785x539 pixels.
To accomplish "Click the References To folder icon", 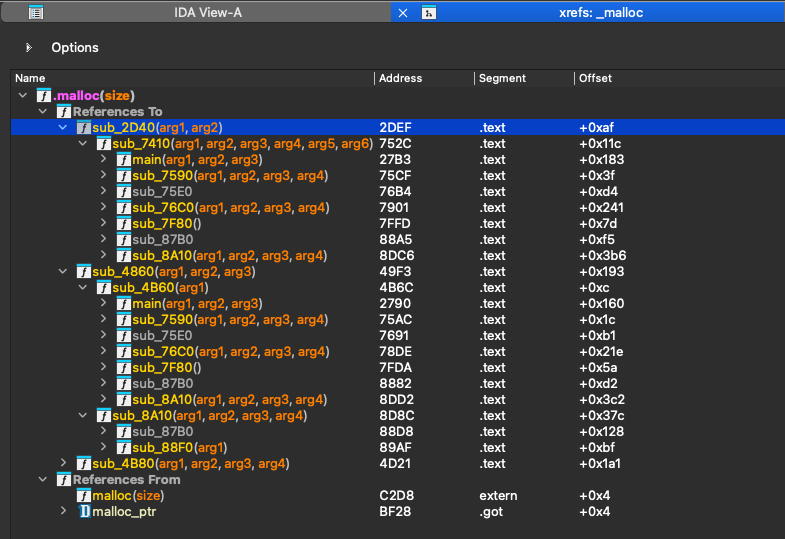I will [x=64, y=112].
